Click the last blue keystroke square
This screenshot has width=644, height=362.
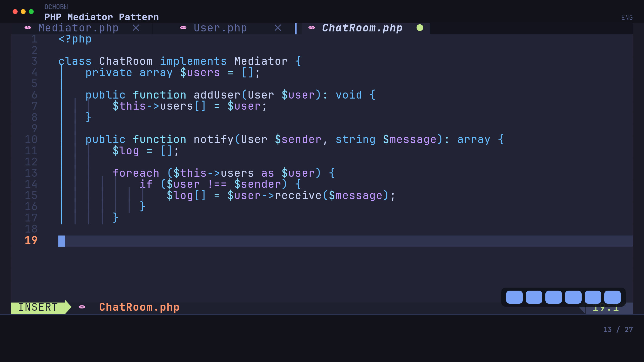click(x=613, y=297)
